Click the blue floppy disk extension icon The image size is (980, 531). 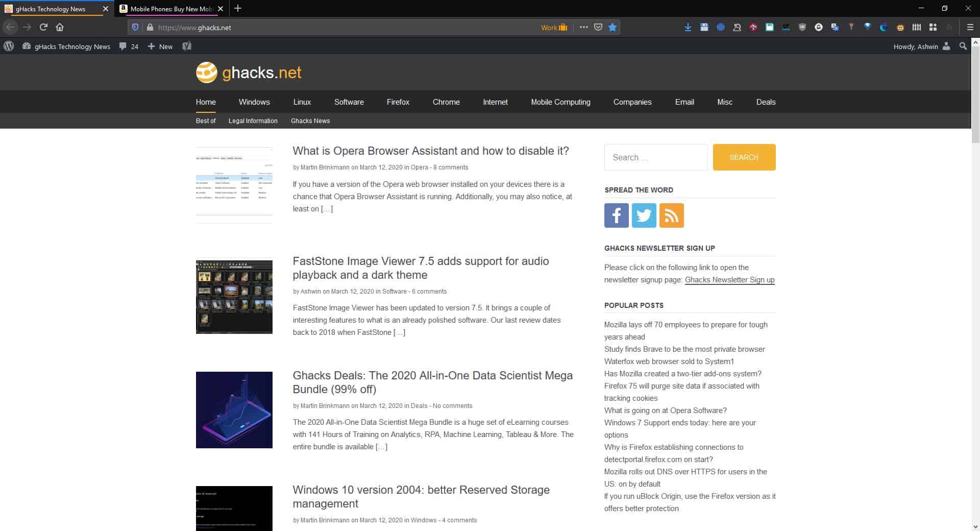(704, 28)
